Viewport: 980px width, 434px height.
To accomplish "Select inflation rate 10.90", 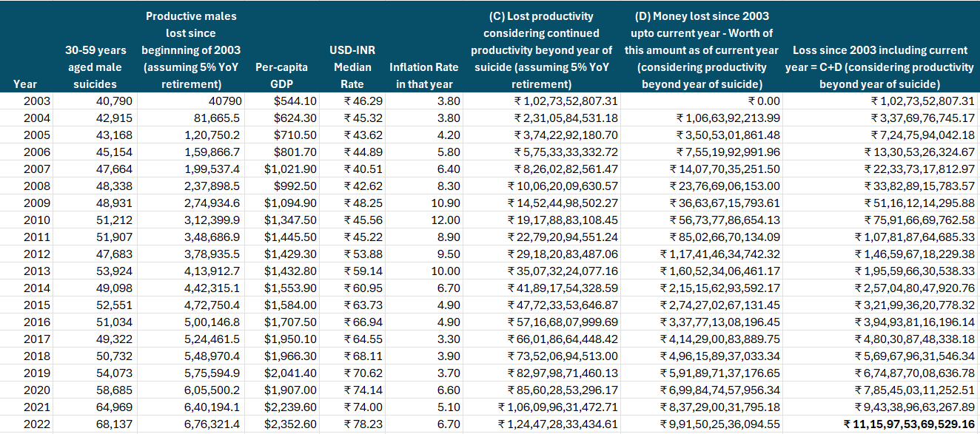I will [447, 203].
